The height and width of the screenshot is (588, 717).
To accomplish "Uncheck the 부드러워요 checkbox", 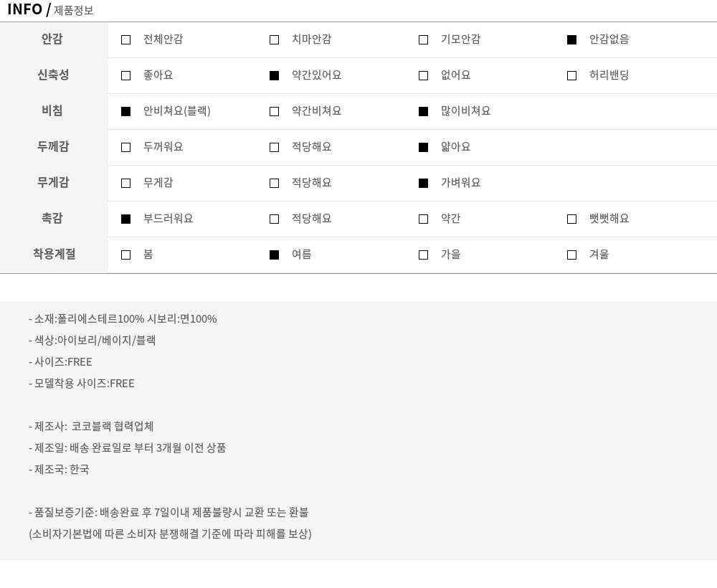I will 126,219.
